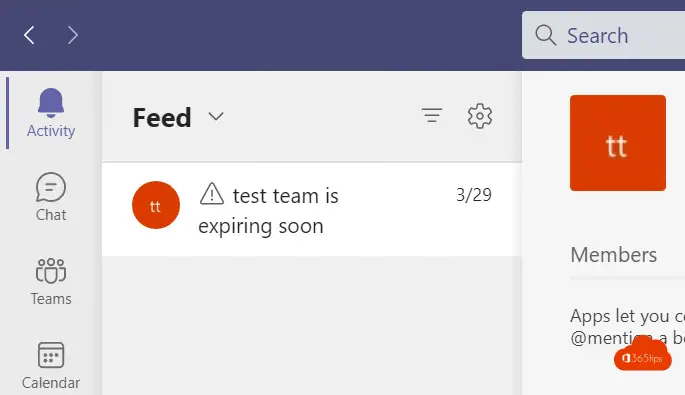
Task: Click the Feed heading text
Action: pyautogui.click(x=162, y=118)
